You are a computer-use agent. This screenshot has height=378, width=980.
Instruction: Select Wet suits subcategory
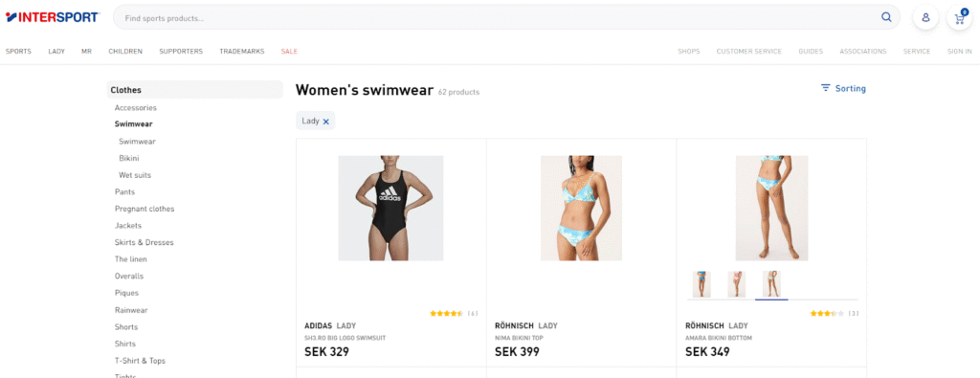point(135,175)
